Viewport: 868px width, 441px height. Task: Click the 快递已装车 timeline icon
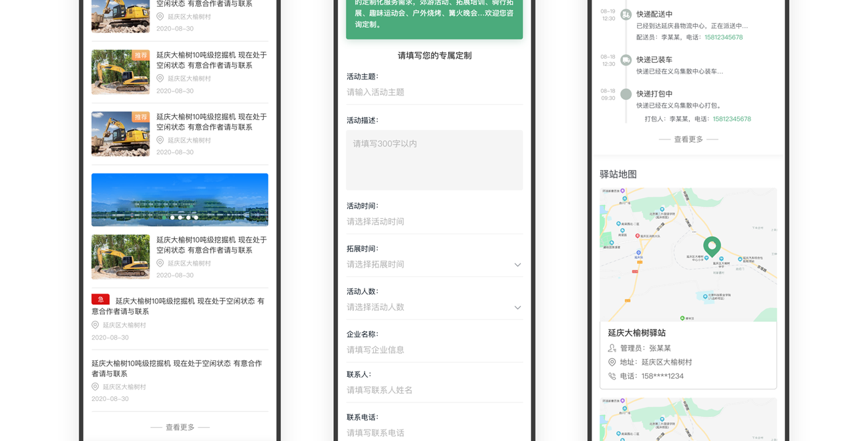[x=626, y=60]
